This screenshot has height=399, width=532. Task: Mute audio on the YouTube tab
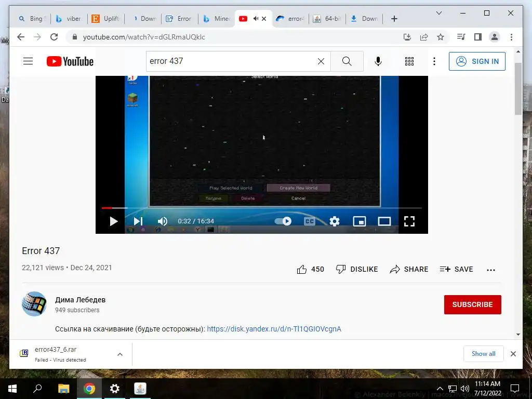click(x=256, y=19)
